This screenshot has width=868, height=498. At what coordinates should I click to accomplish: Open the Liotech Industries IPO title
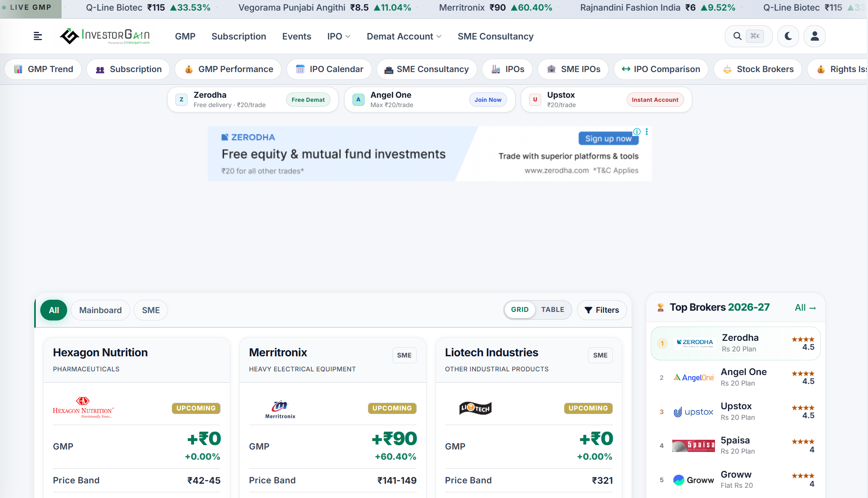tap(492, 353)
